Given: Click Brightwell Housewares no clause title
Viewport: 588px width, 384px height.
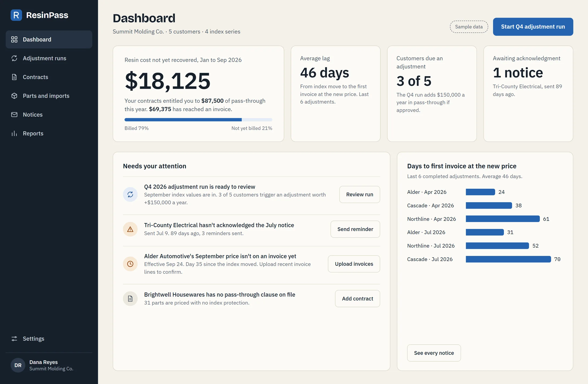Looking at the screenshot, I should click(220, 295).
